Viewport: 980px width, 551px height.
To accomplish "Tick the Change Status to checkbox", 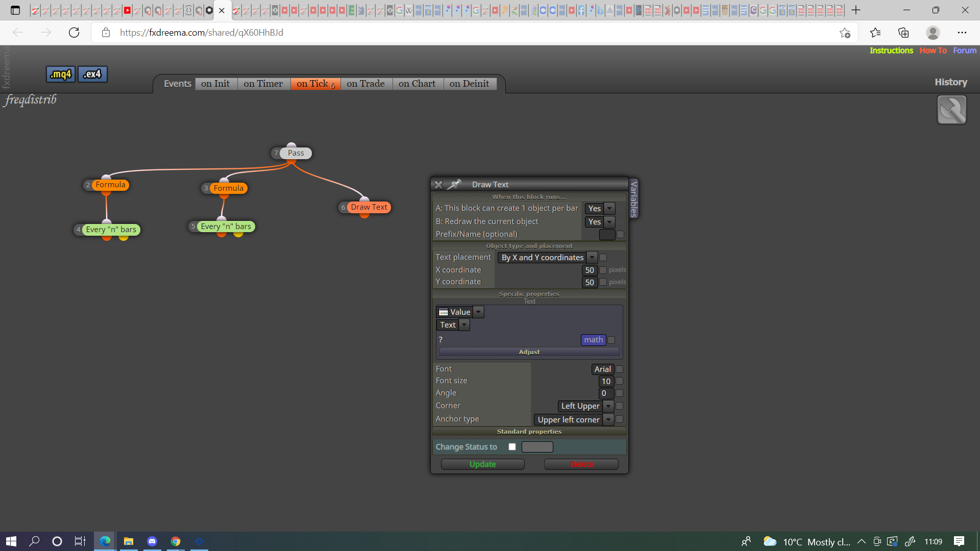I will tap(512, 447).
